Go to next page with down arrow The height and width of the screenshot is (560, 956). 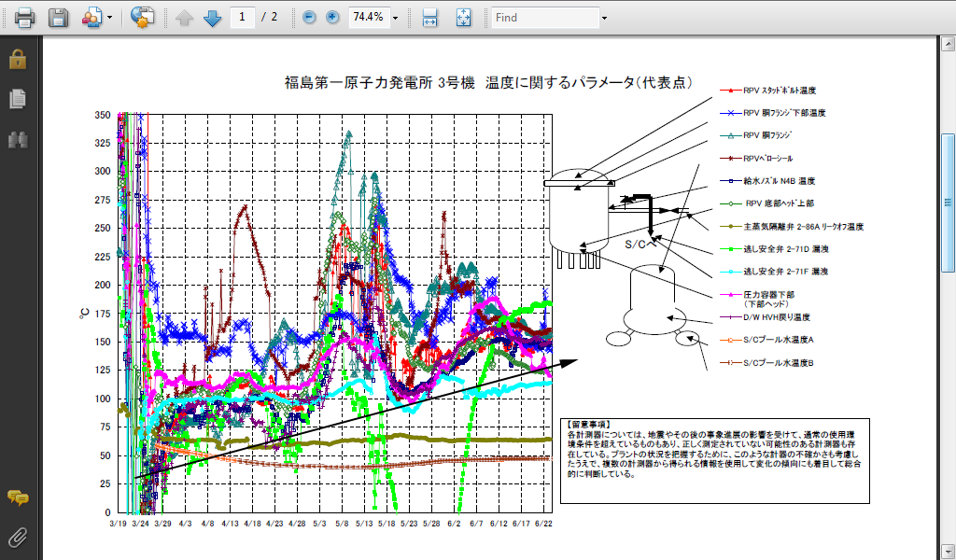[x=212, y=18]
